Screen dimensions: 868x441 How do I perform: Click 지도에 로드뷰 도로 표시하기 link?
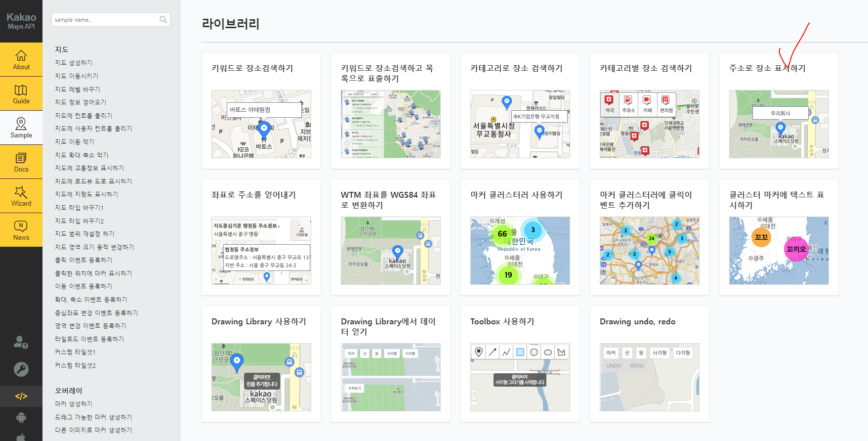point(93,181)
